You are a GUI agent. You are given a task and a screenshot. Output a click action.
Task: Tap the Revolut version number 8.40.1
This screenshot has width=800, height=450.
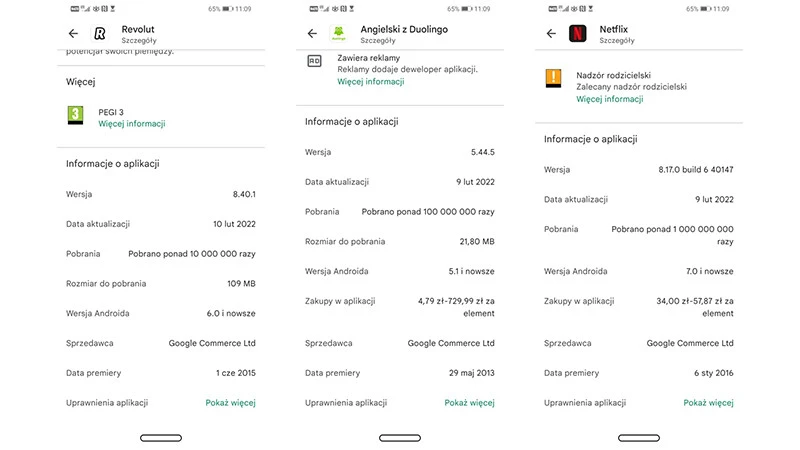coord(244,194)
